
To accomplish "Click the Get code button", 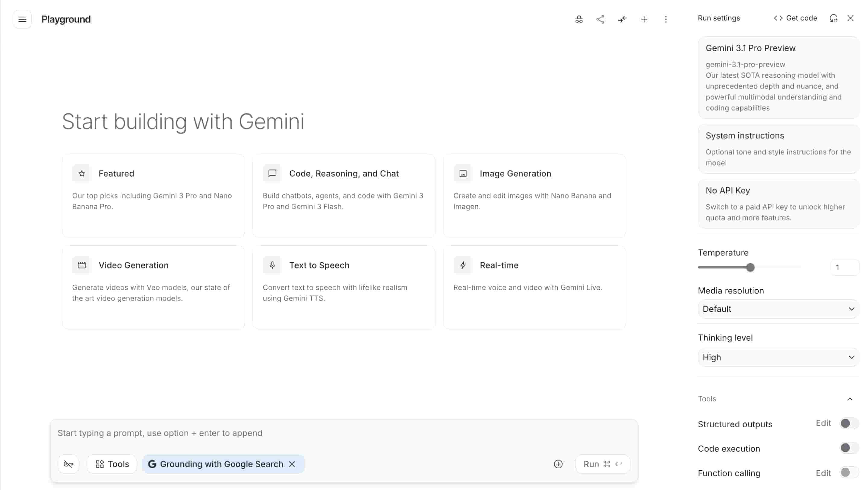I will coord(795,18).
